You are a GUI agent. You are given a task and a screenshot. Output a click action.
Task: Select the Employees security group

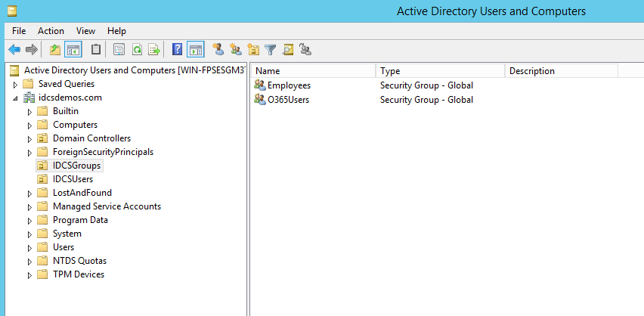289,85
